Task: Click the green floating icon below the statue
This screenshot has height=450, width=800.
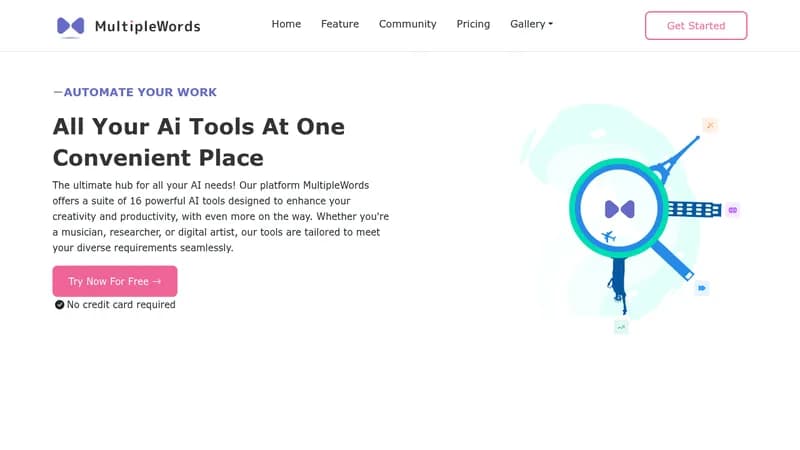Action: coord(621,327)
